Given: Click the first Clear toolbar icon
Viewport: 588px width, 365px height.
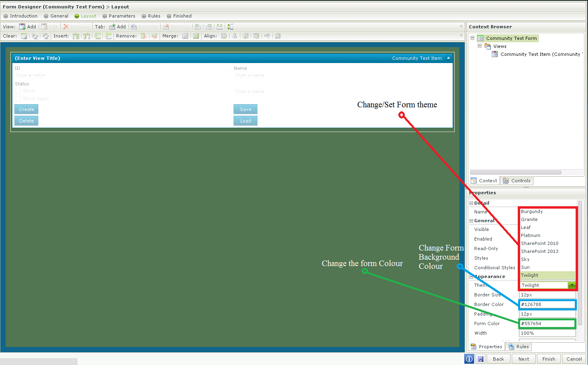Looking at the screenshot, I should pos(24,36).
